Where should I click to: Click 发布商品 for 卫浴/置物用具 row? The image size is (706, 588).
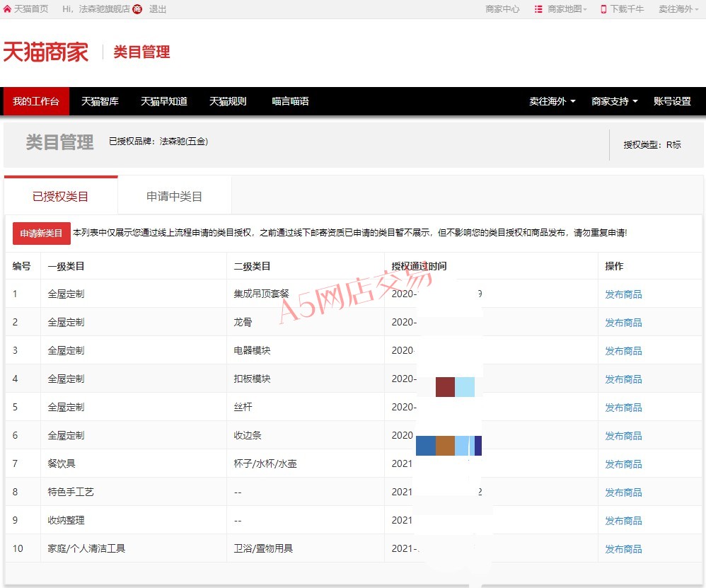click(x=624, y=549)
